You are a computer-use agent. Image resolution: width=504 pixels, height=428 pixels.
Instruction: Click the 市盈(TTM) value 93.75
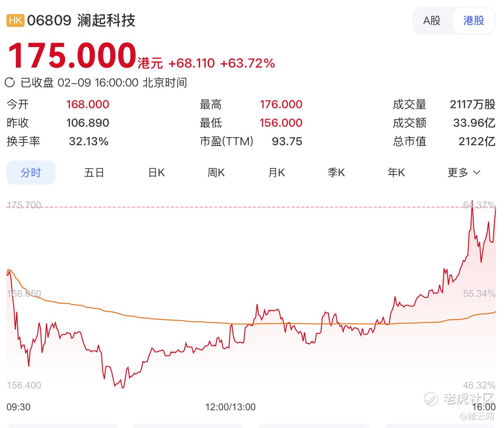(287, 141)
